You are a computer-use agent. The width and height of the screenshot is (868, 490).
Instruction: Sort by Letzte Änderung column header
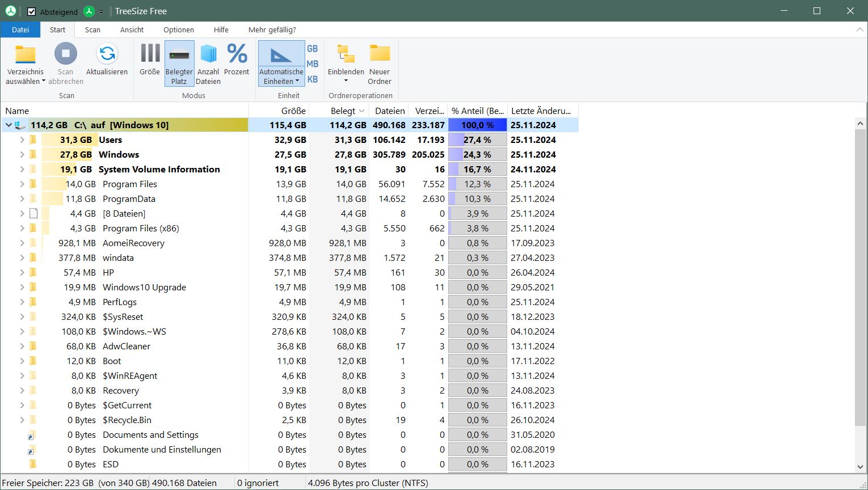click(x=543, y=111)
